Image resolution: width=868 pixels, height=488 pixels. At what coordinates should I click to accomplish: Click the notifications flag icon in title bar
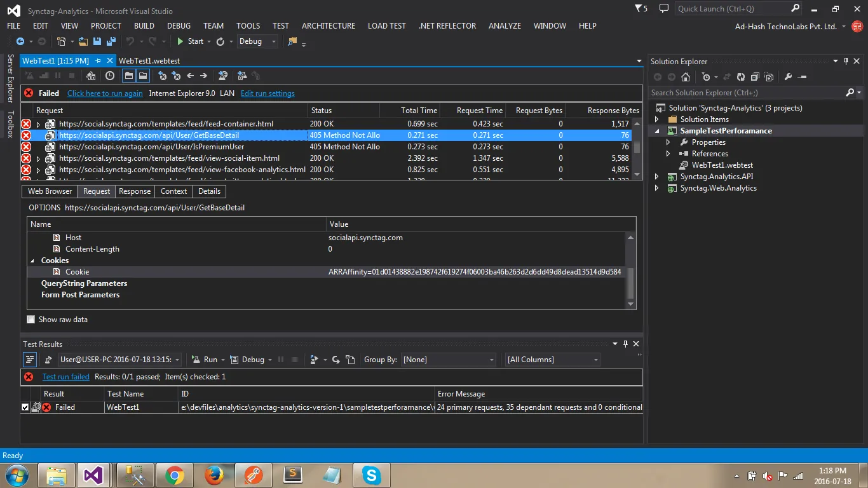(x=638, y=9)
